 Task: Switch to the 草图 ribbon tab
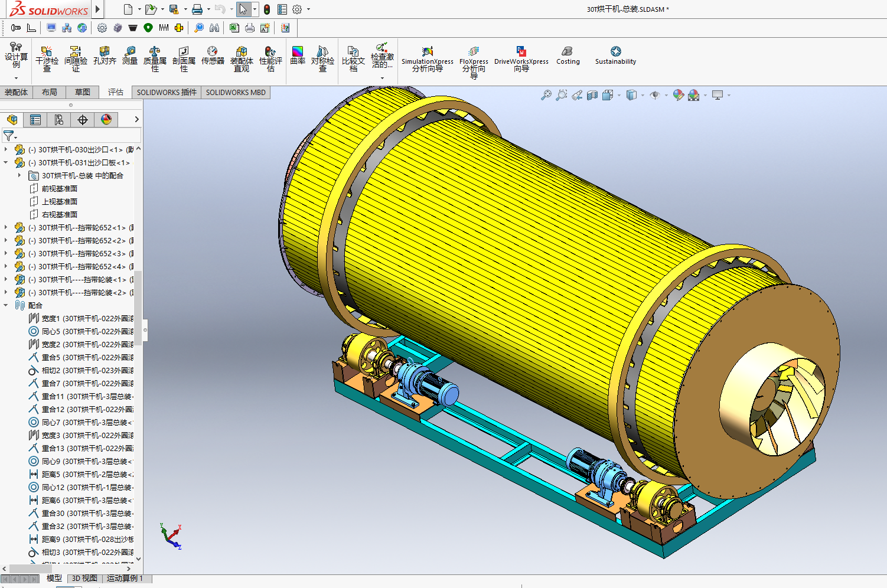(83, 92)
